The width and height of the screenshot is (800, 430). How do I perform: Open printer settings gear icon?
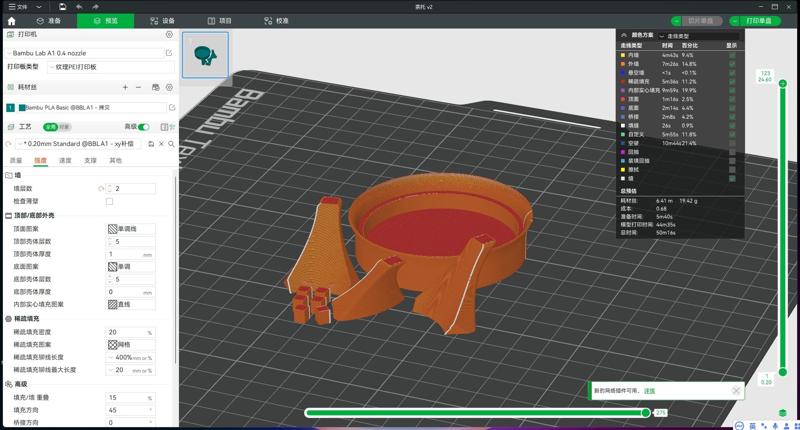[169, 34]
